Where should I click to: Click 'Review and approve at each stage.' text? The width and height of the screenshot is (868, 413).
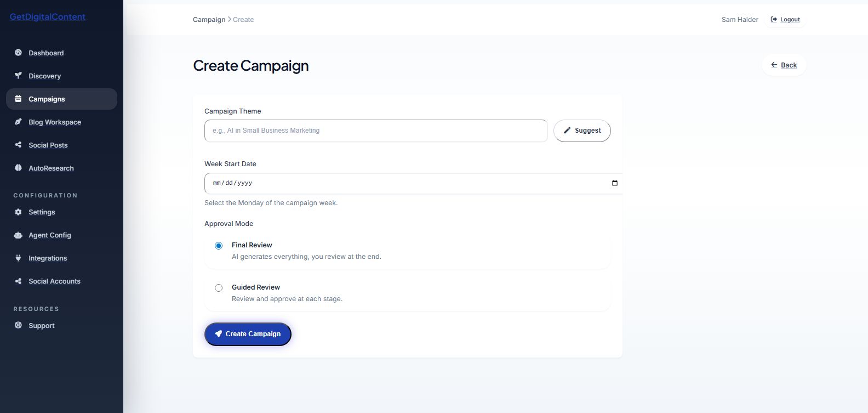(x=287, y=299)
